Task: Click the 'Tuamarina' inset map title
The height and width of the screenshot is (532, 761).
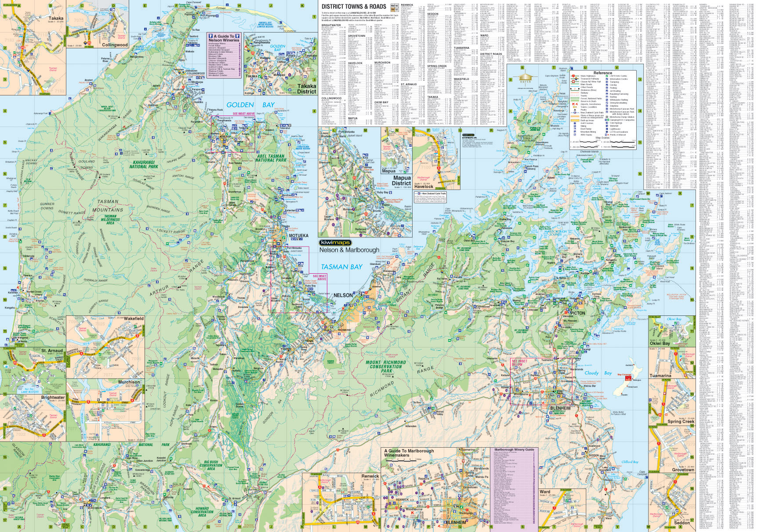Action: click(660, 376)
